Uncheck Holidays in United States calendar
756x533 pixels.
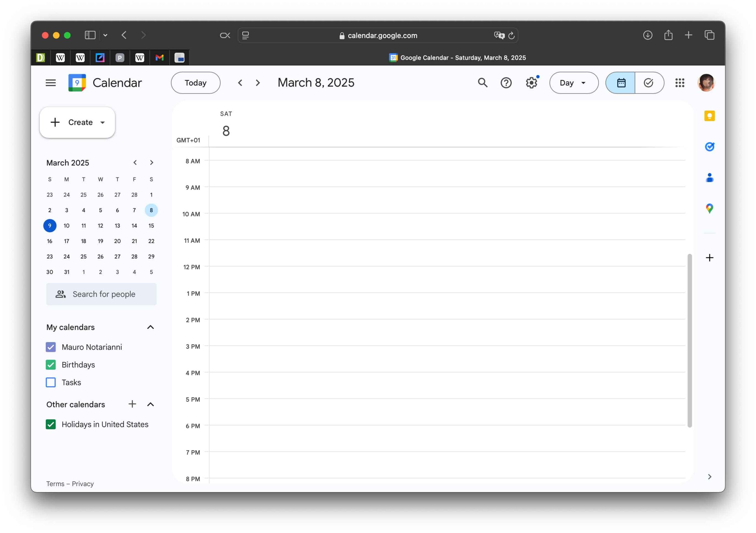click(51, 424)
